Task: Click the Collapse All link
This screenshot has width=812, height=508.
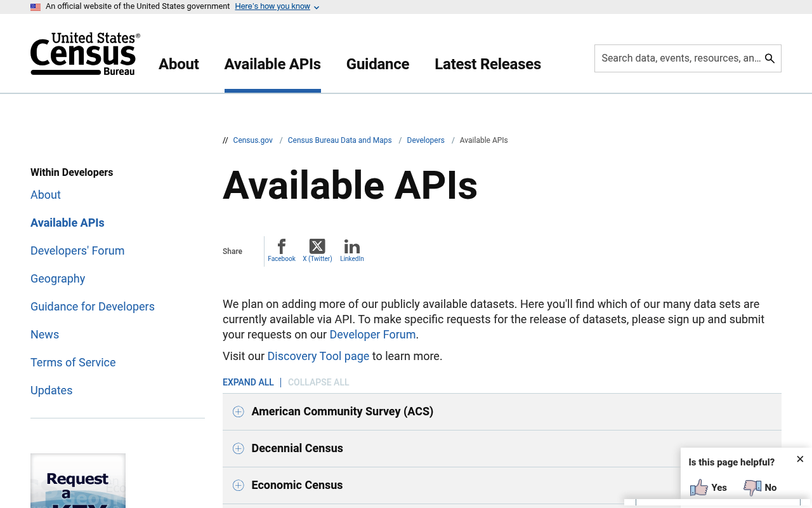Action: click(318, 382)
